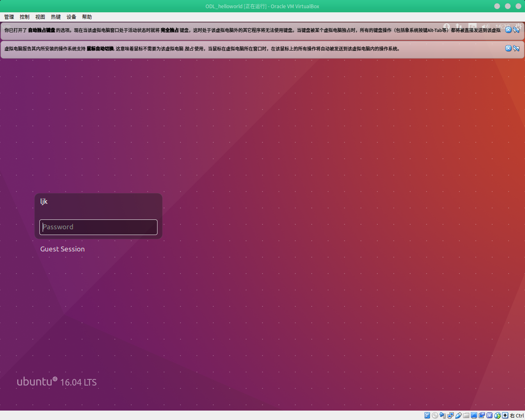Open the 设备 menu
The width and height of the screenshot is (525, 420).
(x=71, y=17)
